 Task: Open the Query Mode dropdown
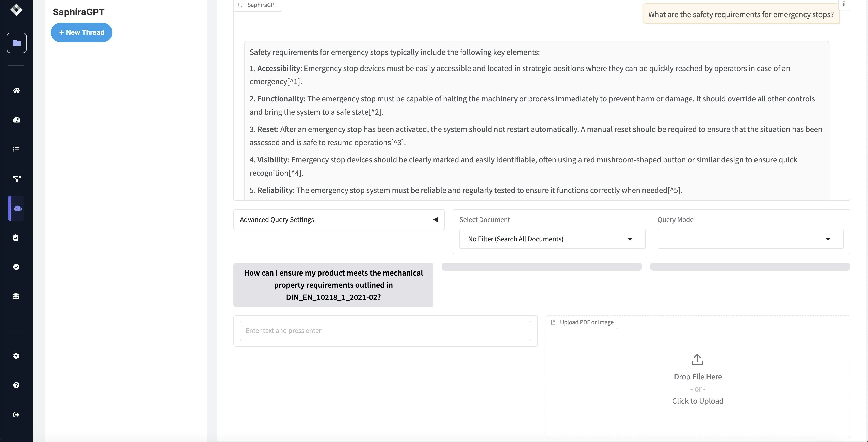tap(750, 239)
